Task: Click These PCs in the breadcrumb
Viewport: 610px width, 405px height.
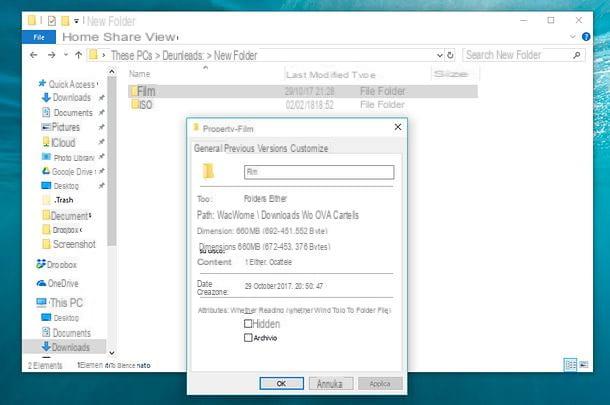Action: click(131, 56)
